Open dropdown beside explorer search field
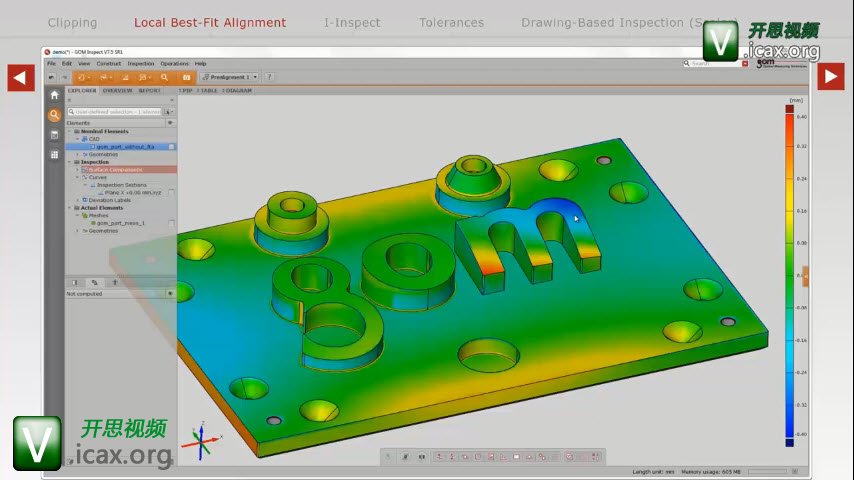 [x=168, y=112]
